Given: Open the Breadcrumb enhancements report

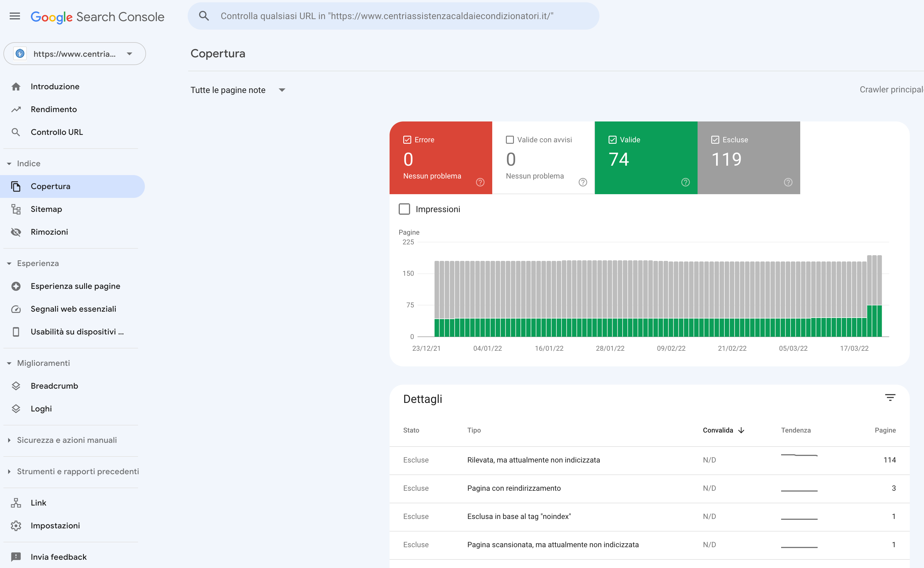Looking at the screenshot, I should coord(54,386).
